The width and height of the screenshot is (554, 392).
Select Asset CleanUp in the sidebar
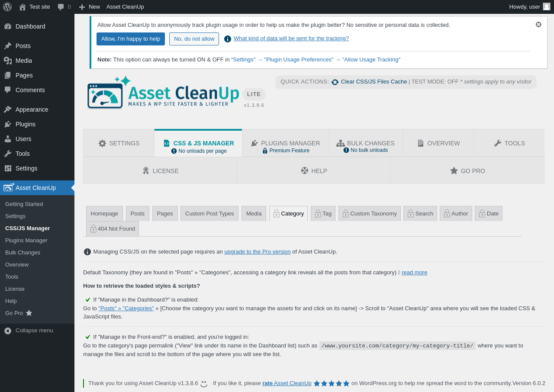click(37, 188)
